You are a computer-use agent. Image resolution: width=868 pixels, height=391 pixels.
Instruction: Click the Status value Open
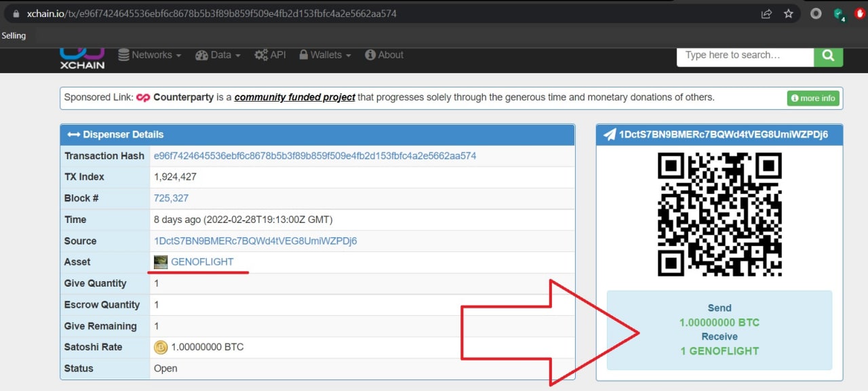[165, 369]
